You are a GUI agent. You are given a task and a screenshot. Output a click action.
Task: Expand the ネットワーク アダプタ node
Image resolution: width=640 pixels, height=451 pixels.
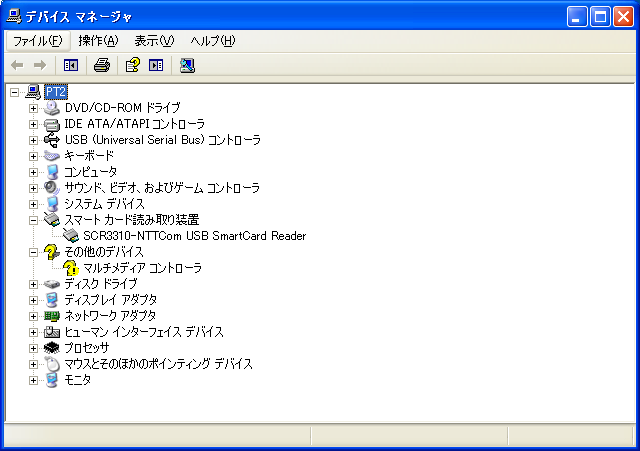pyautogui.click(x=33, y=316)
